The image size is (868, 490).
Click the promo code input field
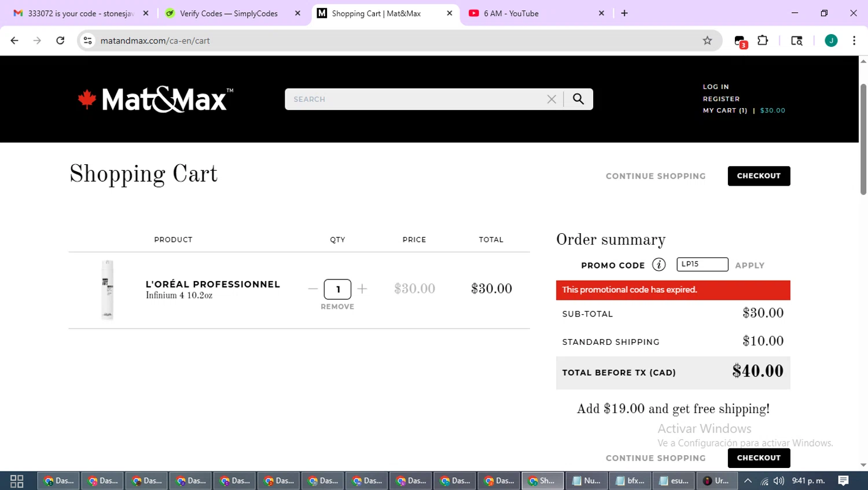[x=703, y=264]
